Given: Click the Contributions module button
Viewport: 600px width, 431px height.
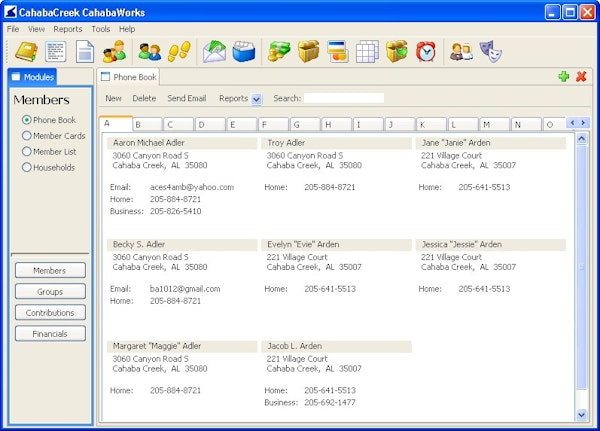Looking at the screenshot, I should 50,313.
